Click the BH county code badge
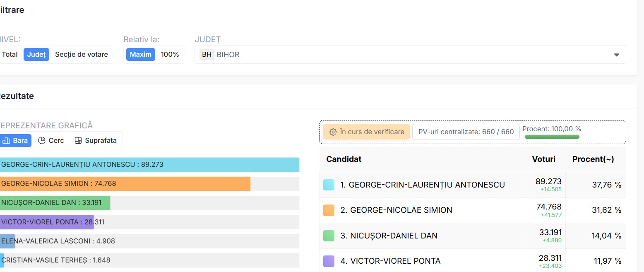This screenshot has height=272, width=644. (x=207, y=55)
